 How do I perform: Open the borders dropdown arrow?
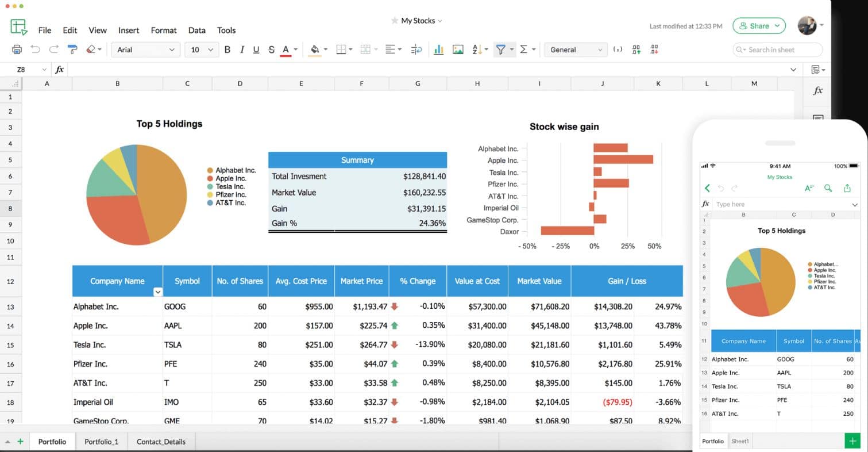(352, 49)
